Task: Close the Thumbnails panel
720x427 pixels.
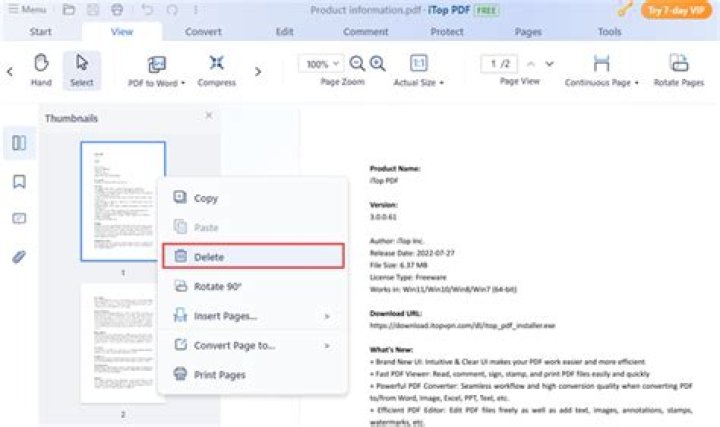Action: (x=209, y=115)
